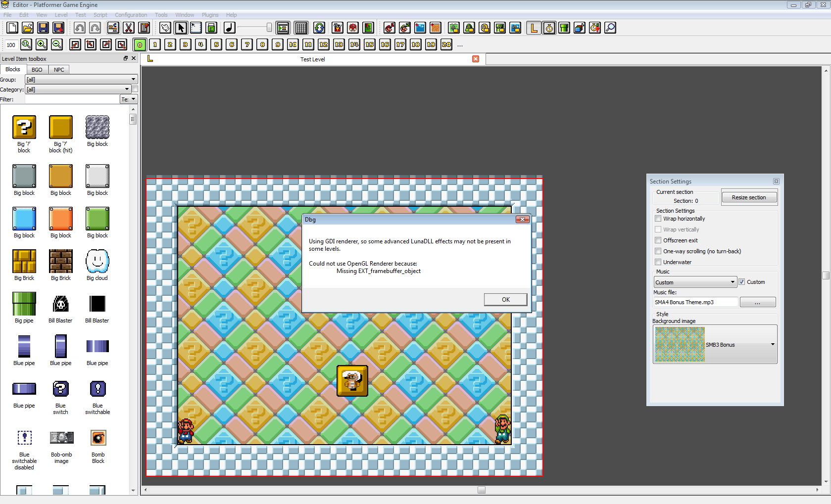
Task: Select the hand scroll tool
Action: (x=165, y=28)
